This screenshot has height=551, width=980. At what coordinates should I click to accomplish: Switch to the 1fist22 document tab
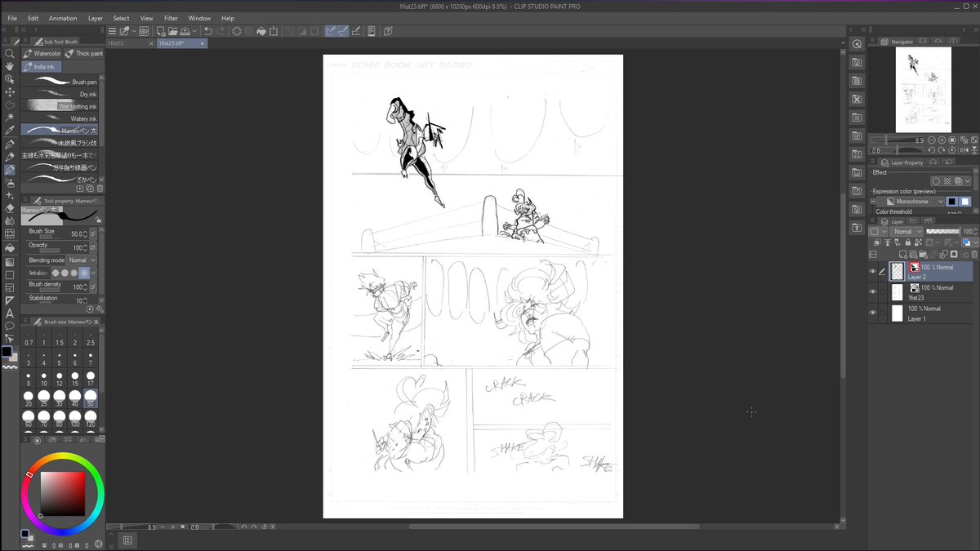(130, 43)
